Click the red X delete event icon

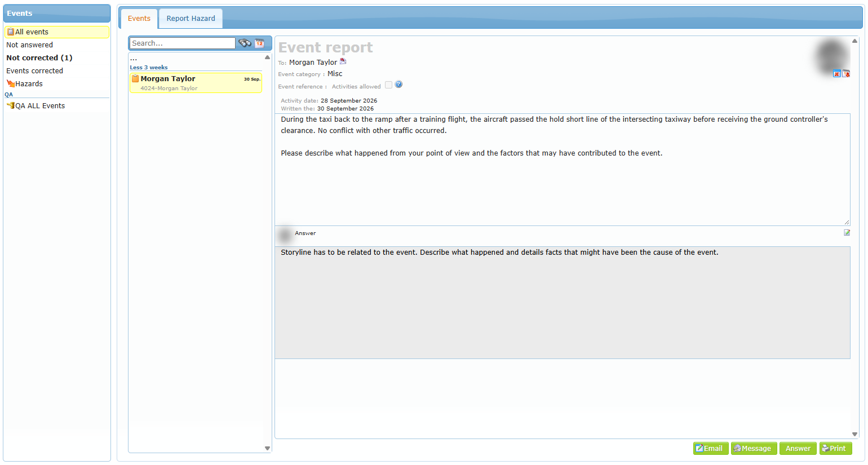tap(837, 74)
